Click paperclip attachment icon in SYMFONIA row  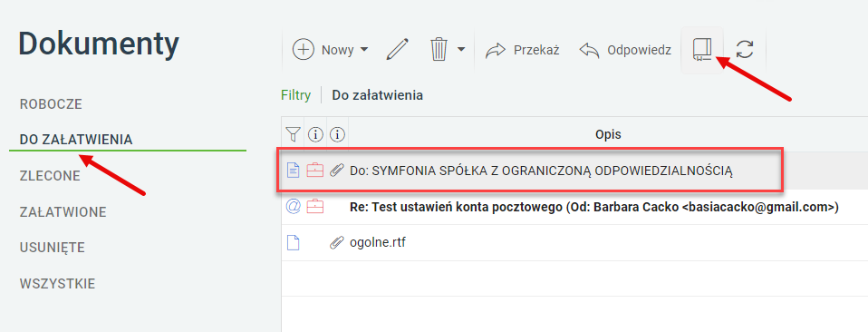tap(336, 171)
